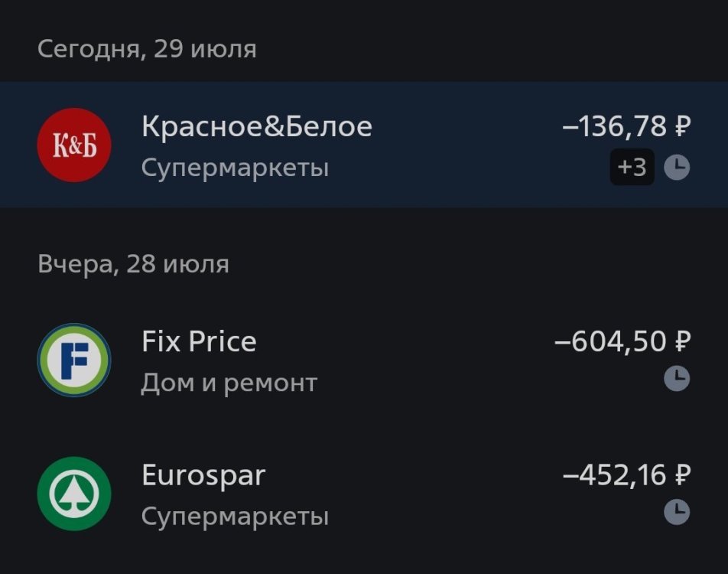
Task: Select Супермаркеты category under Красное&Белое
Action: (235, 168)
